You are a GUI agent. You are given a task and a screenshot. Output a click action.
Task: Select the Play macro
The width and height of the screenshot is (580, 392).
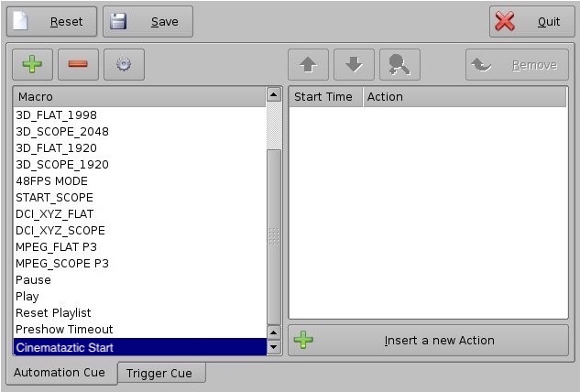(x=139, y=296)
